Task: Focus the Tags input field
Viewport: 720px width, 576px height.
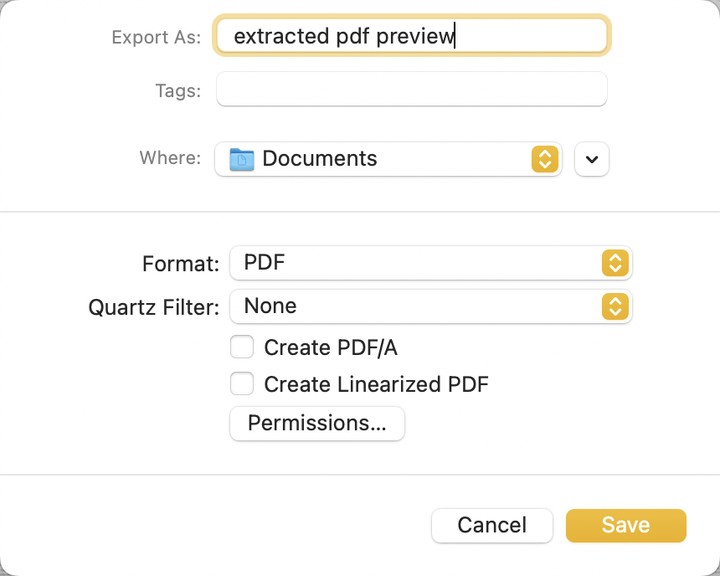Action: point(410,90)
